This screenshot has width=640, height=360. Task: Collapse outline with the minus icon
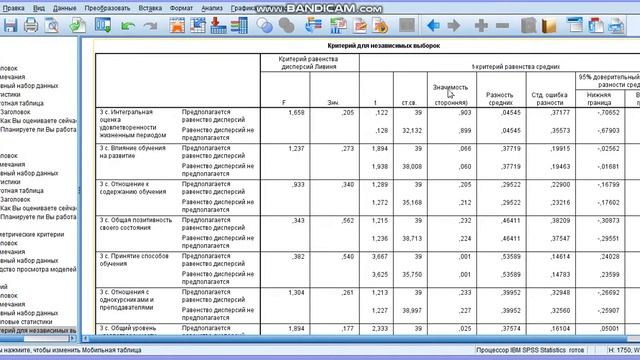pyautogui.click(x=502, y=26)
